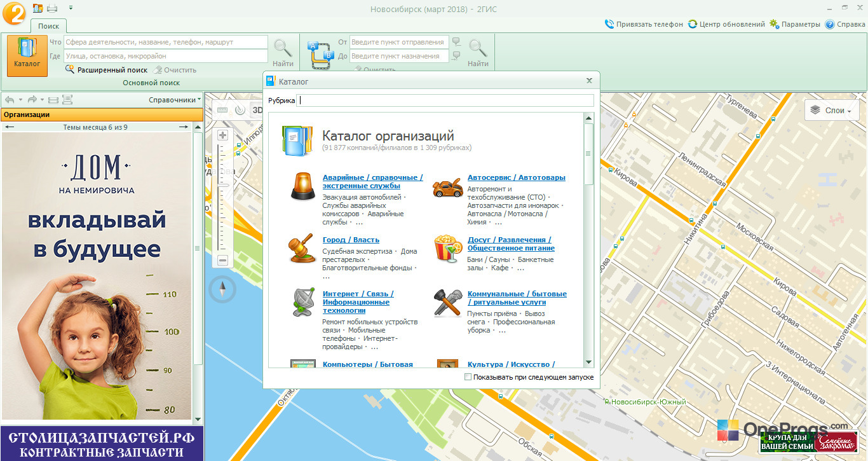
Task: Check Показывать при следующем запуске box
Action: coord(468,377)
